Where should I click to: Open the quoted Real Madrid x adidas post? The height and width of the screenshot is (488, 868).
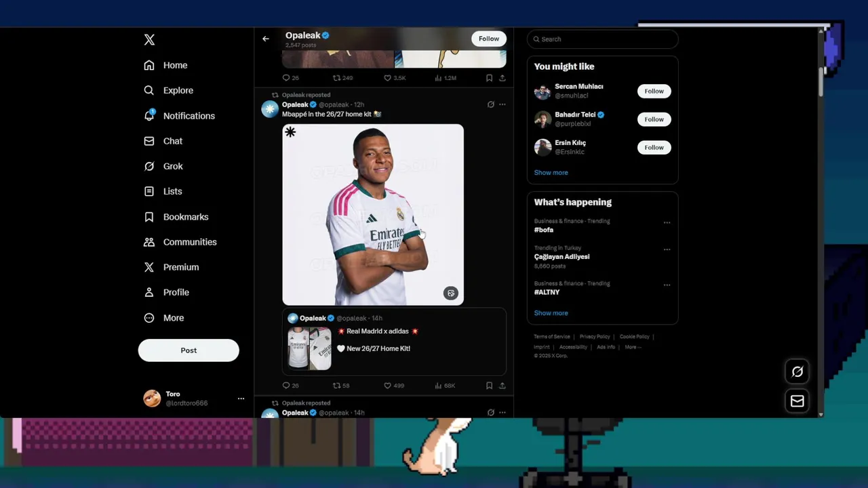[394, 342]
